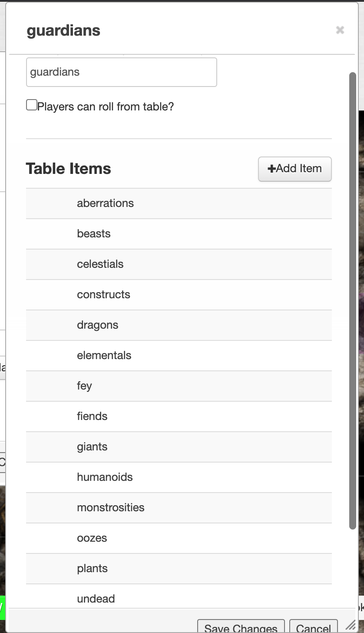
Task: Open the dragons table item
Action: pos(179,325)
